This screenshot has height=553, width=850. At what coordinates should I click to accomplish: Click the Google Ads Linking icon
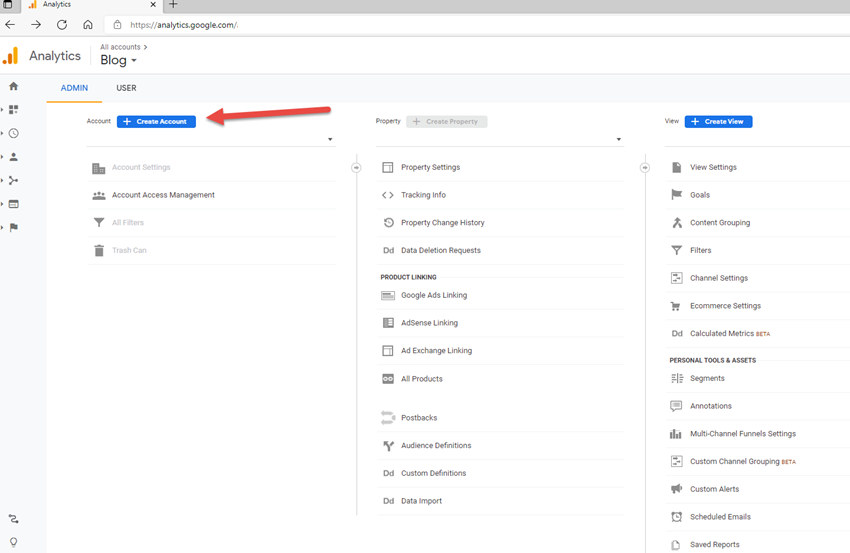(x=388, y=295)
